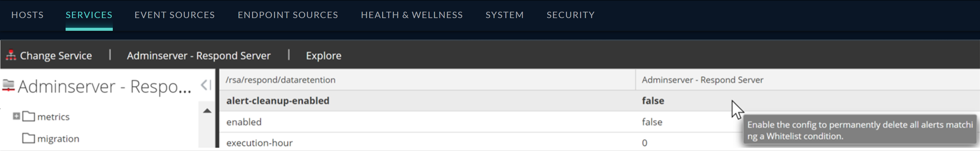980x151 pixels.
Task: Switch to the Event Sources tab
Action: 175,15
